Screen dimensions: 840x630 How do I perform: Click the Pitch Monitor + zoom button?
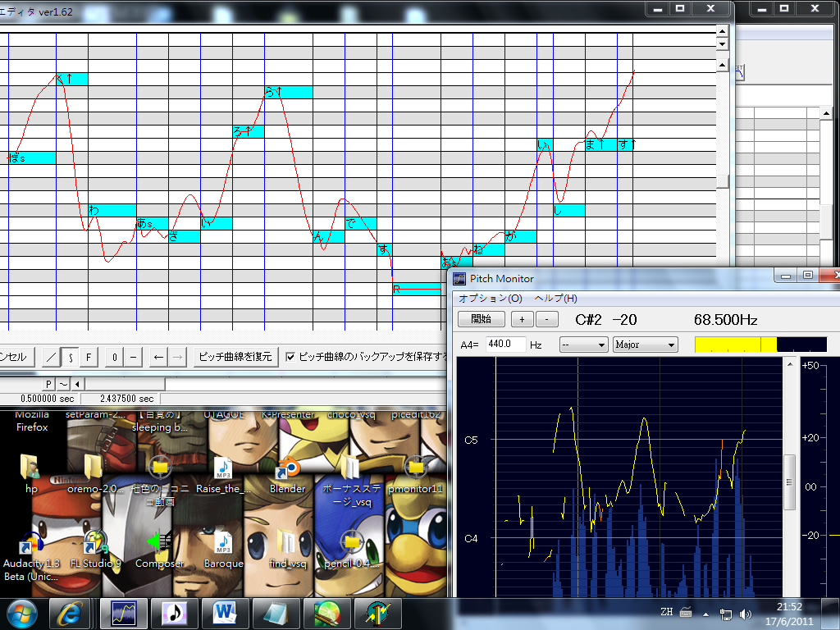pos(522,319)
